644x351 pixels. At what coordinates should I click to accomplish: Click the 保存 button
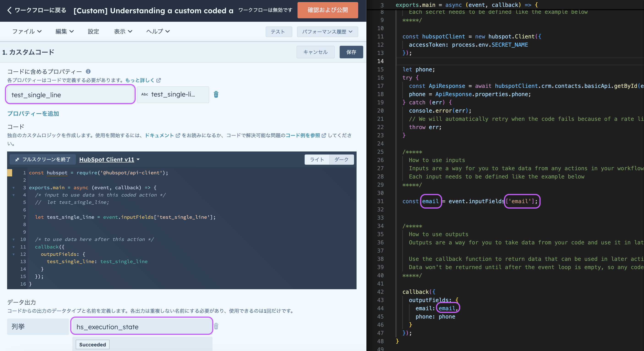[351, 52]
